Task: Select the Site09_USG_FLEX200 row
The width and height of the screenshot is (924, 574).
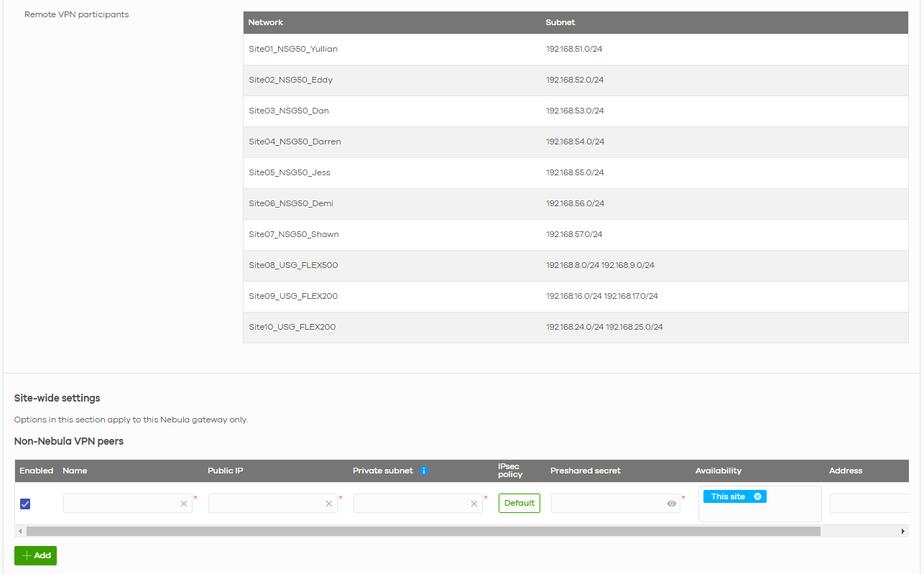Action: pyautogui.click(x=576, y=296)
